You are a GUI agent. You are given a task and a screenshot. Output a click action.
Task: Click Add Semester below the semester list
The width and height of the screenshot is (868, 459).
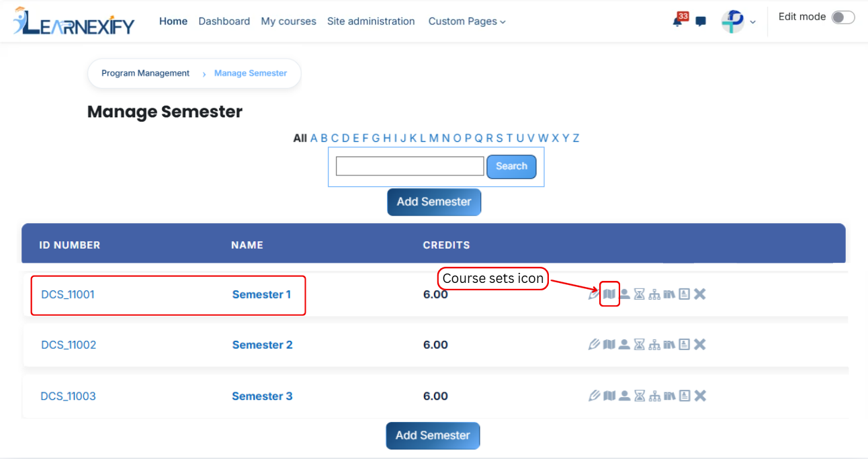433,435
